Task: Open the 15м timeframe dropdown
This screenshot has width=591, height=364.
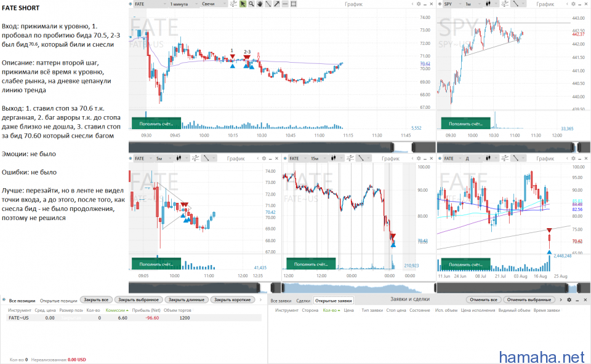Action: pyautogui.click(x=318, y=159)
